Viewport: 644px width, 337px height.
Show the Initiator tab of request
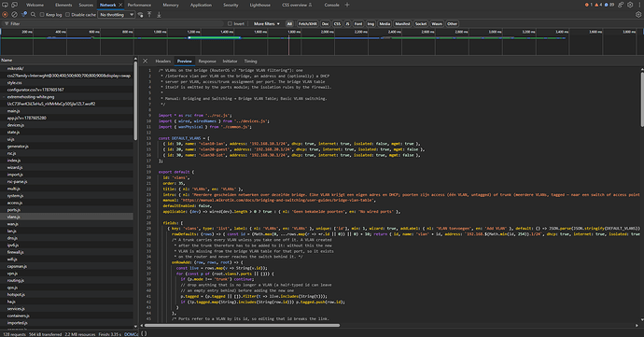230,61
